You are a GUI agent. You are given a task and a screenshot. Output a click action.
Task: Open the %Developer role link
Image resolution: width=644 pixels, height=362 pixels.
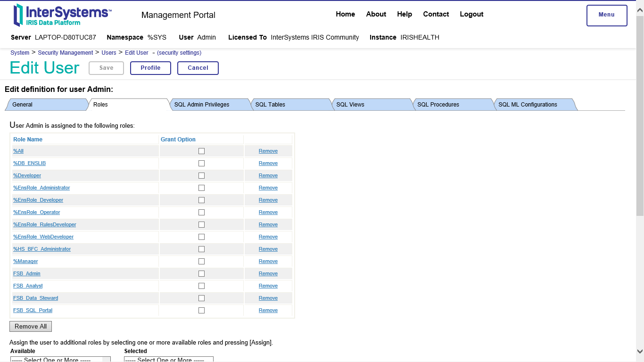27,175
